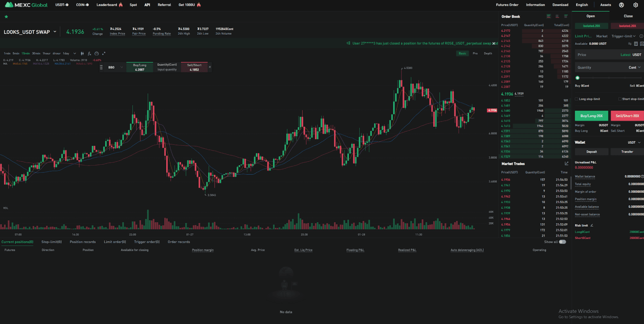
Task: Click the gauge icon in chart toolbar
Action: [97, 53]
